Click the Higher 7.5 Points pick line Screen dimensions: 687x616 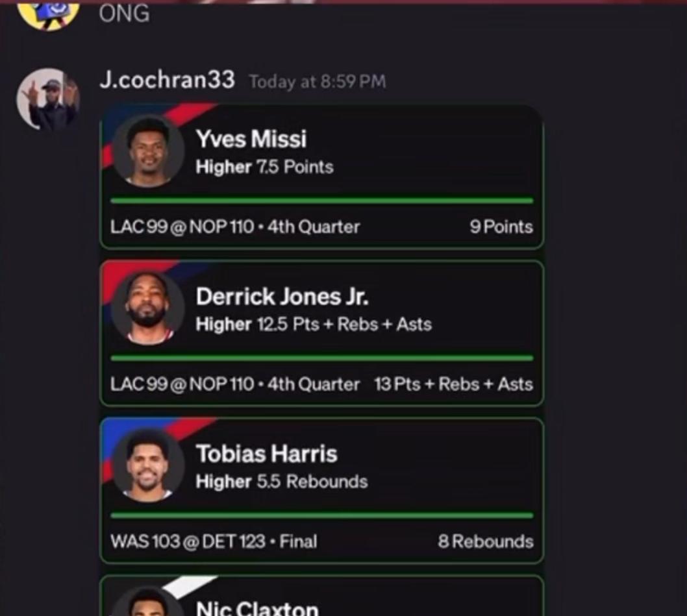[x=265, y=167]
